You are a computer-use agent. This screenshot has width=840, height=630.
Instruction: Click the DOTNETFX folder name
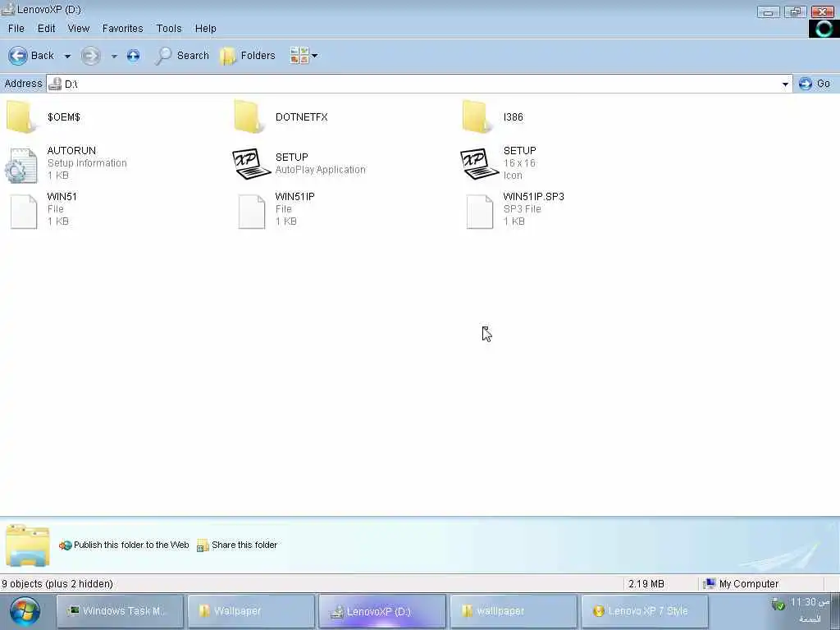(302, 116)
